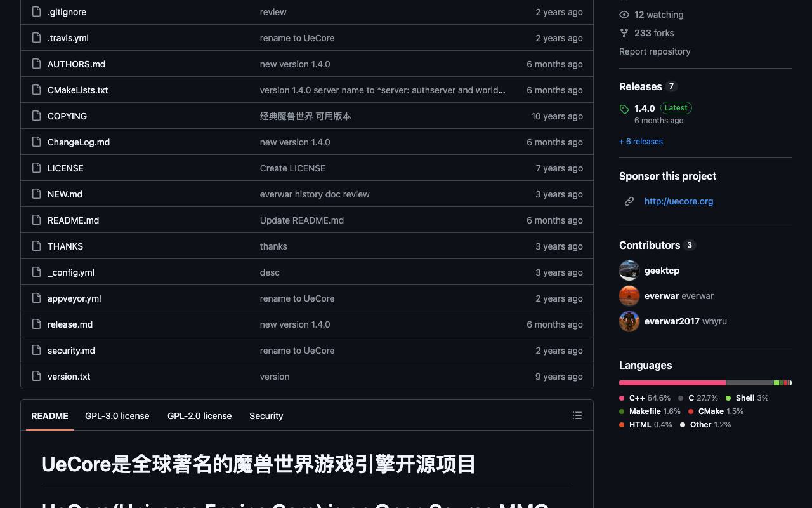Click the link icon under Sponsor this project
The width and height of the screenshot is (812, 508).
point(629,201)
